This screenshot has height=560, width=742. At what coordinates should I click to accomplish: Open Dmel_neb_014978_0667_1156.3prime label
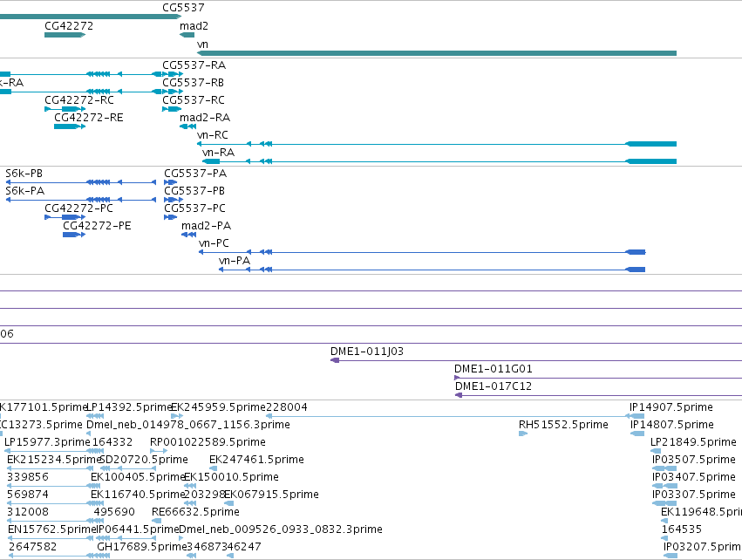tap(187, 425)
